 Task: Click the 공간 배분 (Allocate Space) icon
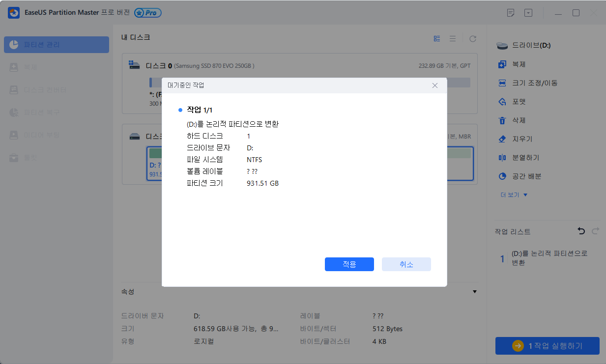pyautogui.click(x=502, y=176)
